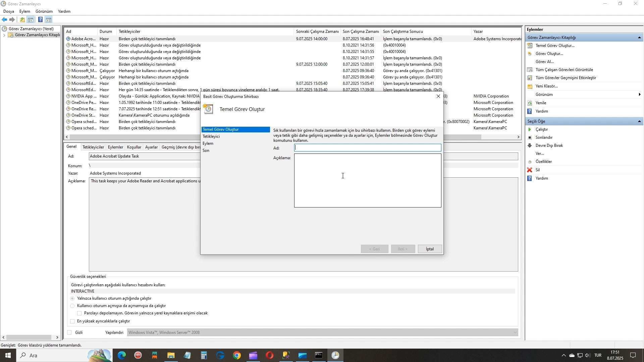644x362 pixels.
Task: Click the Yeni Klasör folder icon
Action: (530, 86)
